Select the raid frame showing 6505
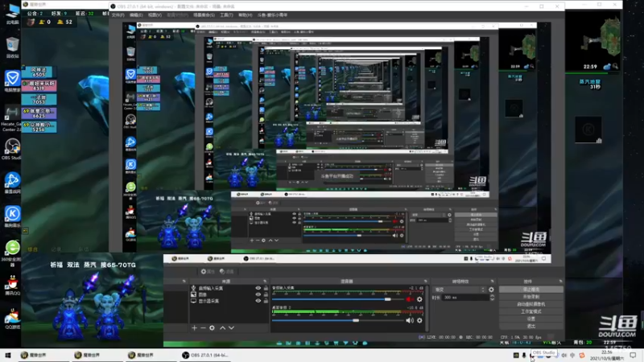644x362 pixels. pos(39,72)
